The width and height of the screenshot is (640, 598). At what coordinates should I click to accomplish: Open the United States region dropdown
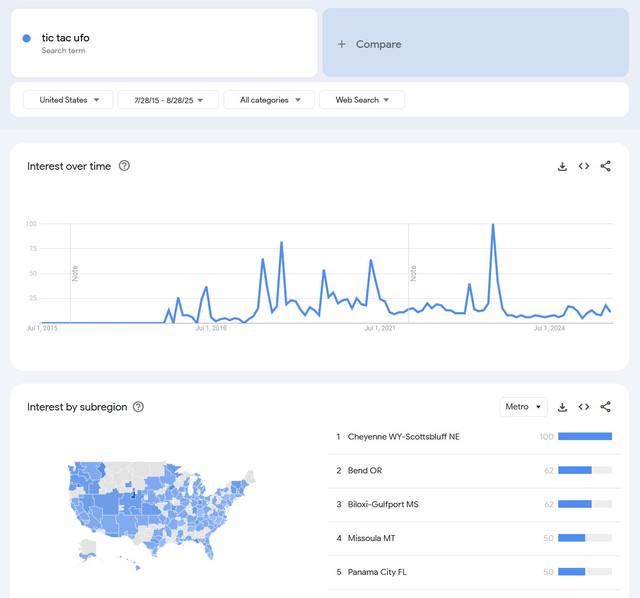coord(68,100)
